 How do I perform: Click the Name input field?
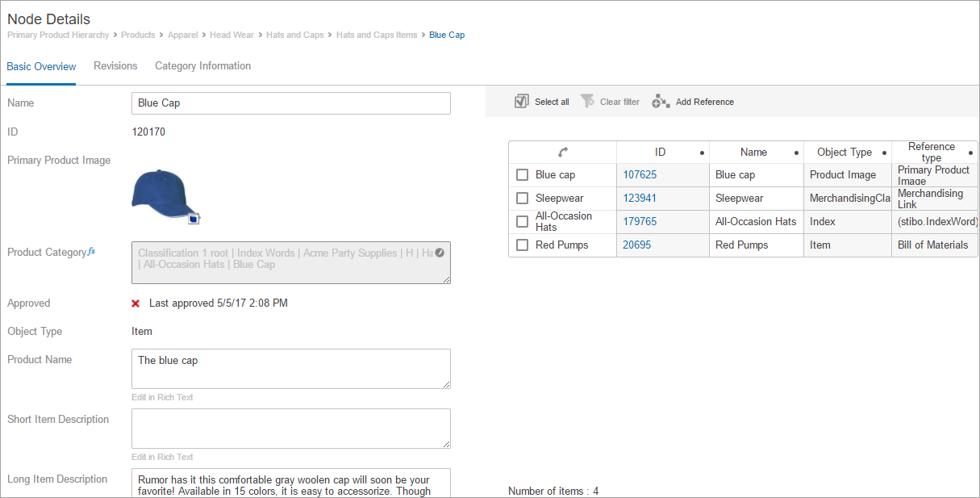[291, 103]
